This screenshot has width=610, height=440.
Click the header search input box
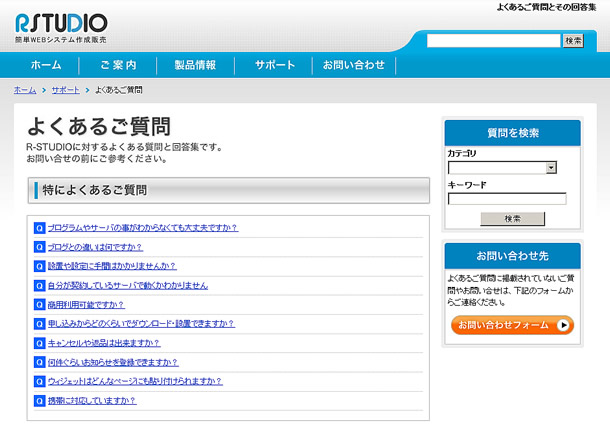(493, 41)
